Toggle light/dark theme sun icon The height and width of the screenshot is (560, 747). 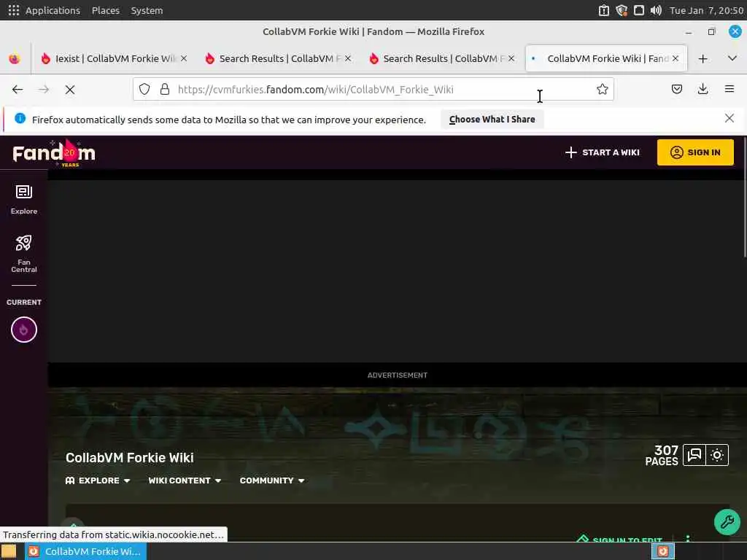click(717, 455)
